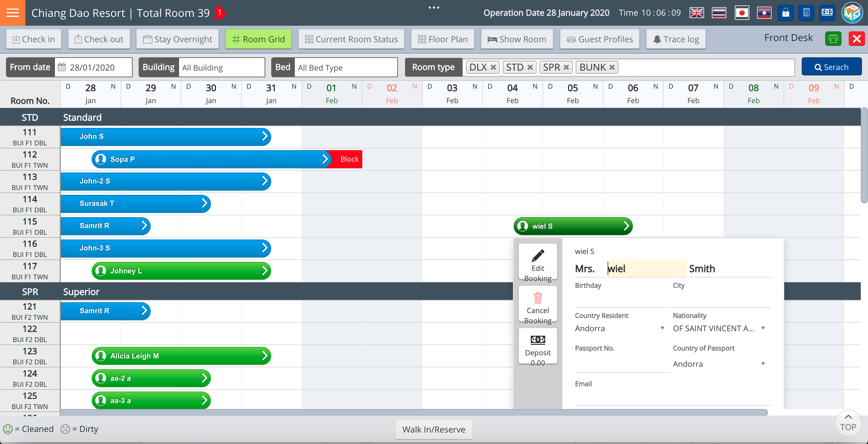Click the Walk In/Reserve button
The image size is (868, 444).
pos(433,429)
